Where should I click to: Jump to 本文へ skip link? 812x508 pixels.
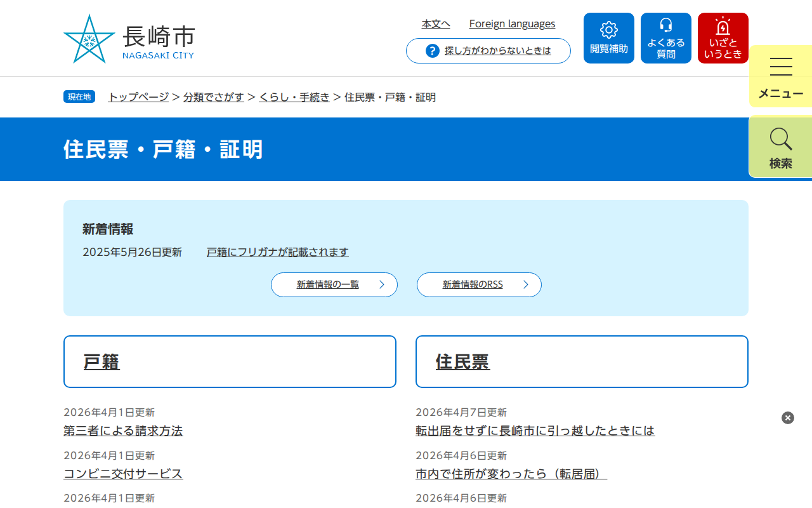point(436,24)
